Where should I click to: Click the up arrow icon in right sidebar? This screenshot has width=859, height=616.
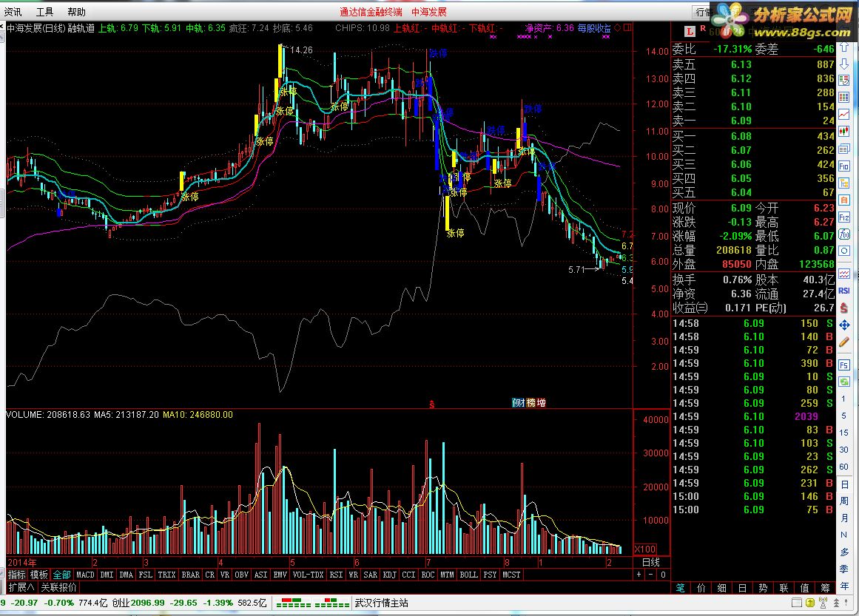844,47
